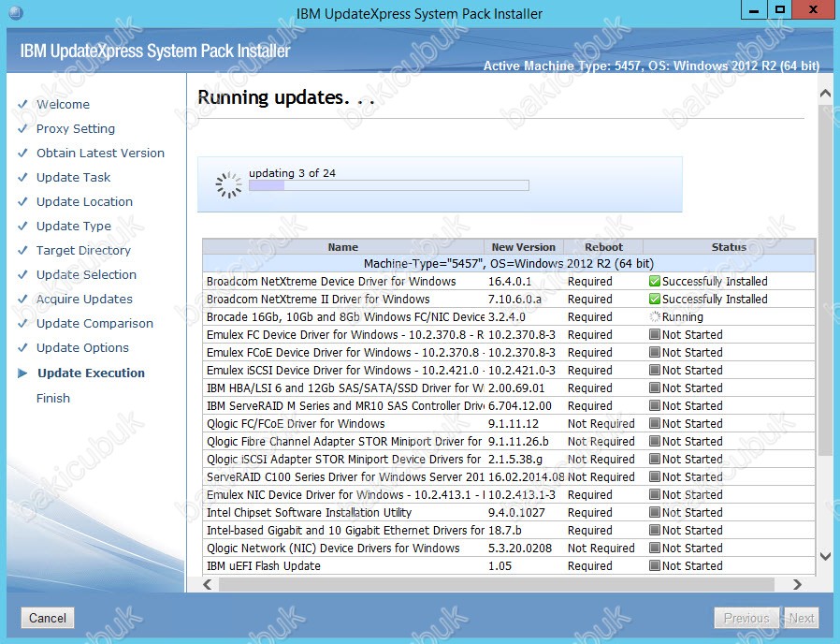Click the Intel Chipset Software Installation Utility name
Viewport: 840px width, 644px height.
309,512
